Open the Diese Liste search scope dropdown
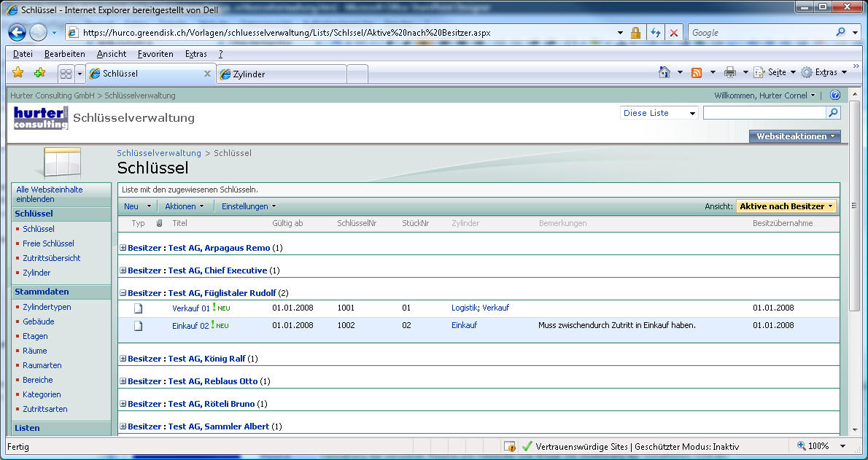This screenshot has width=868, height=460. [659, 113]
